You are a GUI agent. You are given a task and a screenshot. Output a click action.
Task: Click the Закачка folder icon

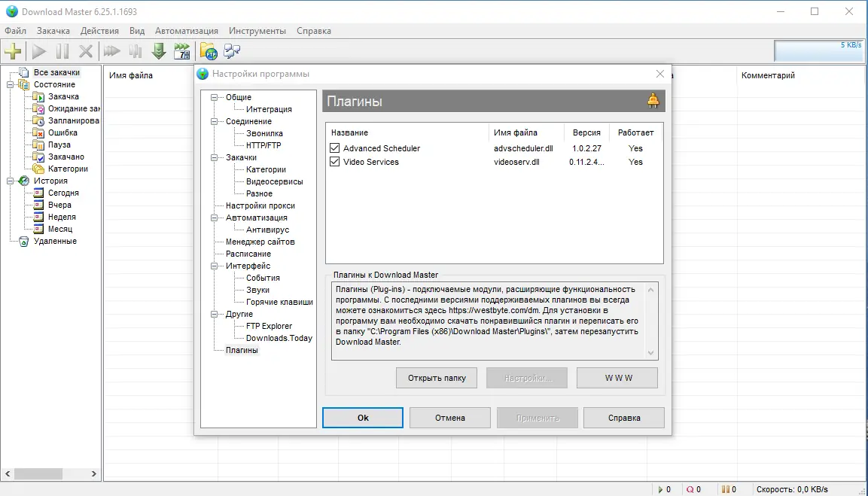pyautogui.click(x=38, y=97)
